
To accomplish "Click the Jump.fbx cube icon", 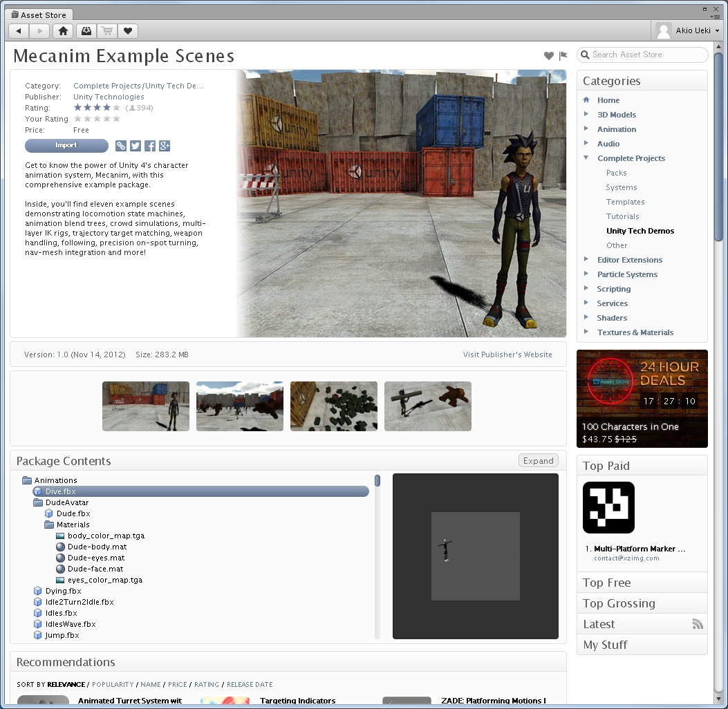I will (37, 635).
